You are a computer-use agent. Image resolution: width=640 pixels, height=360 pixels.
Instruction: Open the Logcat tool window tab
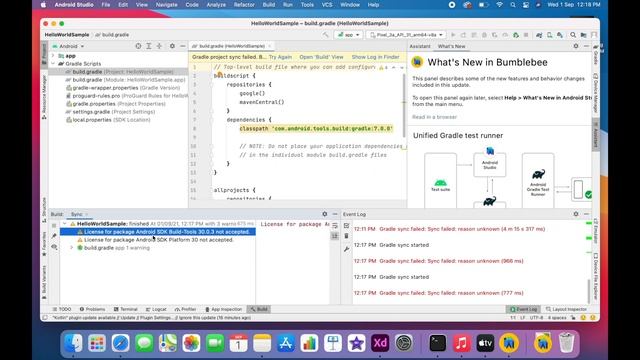tap(156, 309)
